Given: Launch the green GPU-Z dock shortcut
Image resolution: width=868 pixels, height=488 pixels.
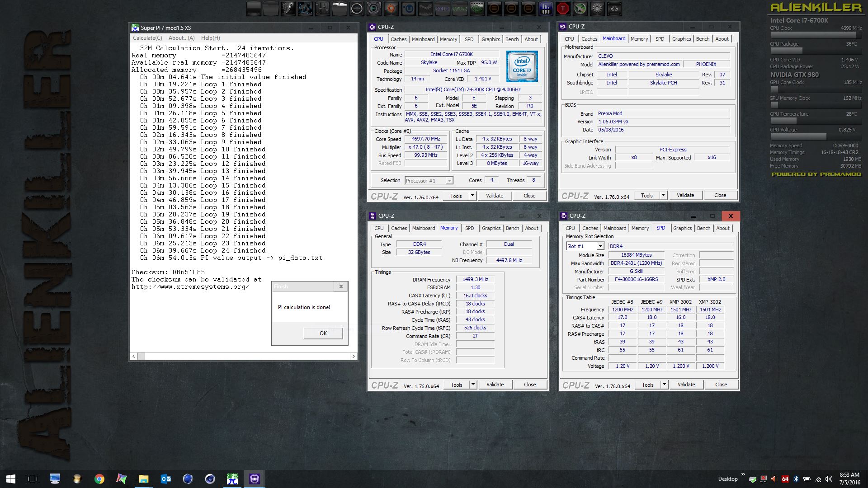Looking at the screenshot, I should tap(459, 9).
